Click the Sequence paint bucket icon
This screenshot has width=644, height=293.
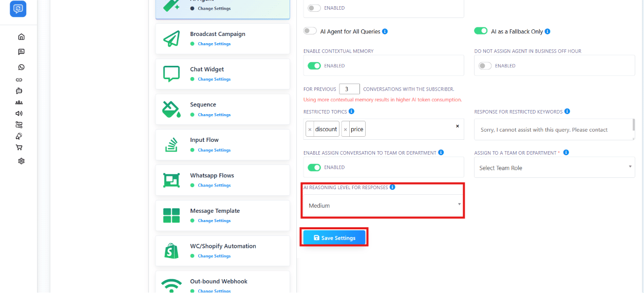[172, 109]
